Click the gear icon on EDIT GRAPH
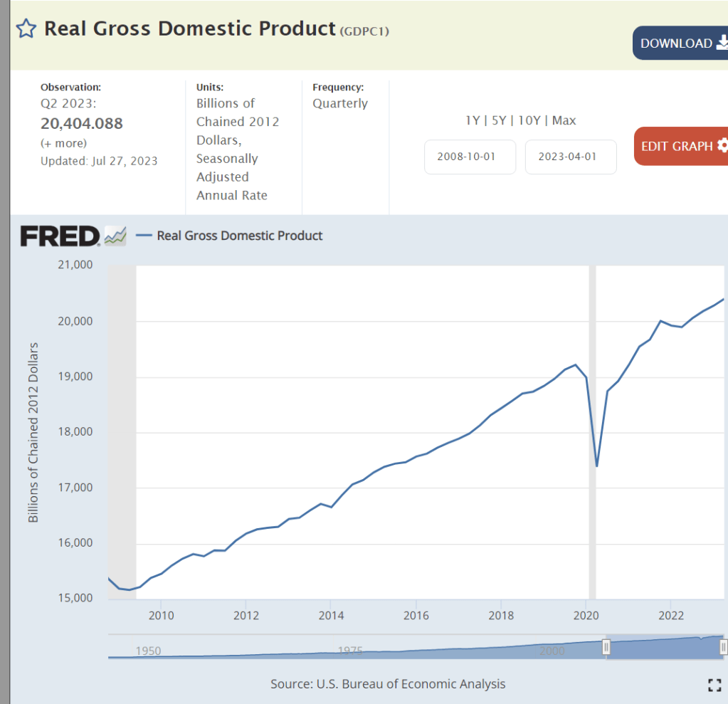The height and width of the screenshot is (704, 728). [x=722, y=146]
